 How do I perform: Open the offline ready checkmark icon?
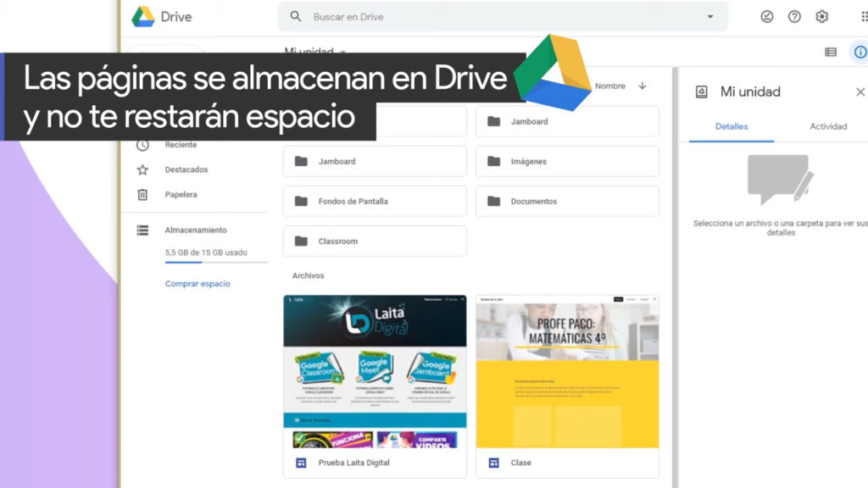coord(766,17)
